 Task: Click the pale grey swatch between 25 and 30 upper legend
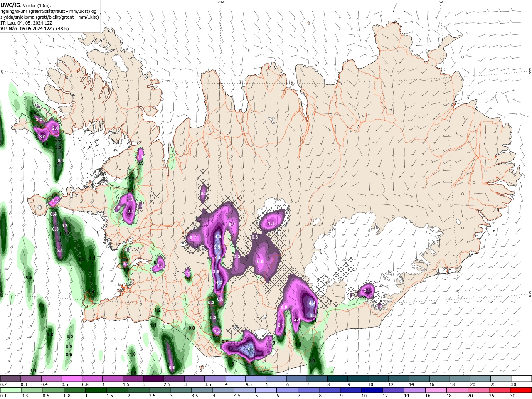(501, 378)
